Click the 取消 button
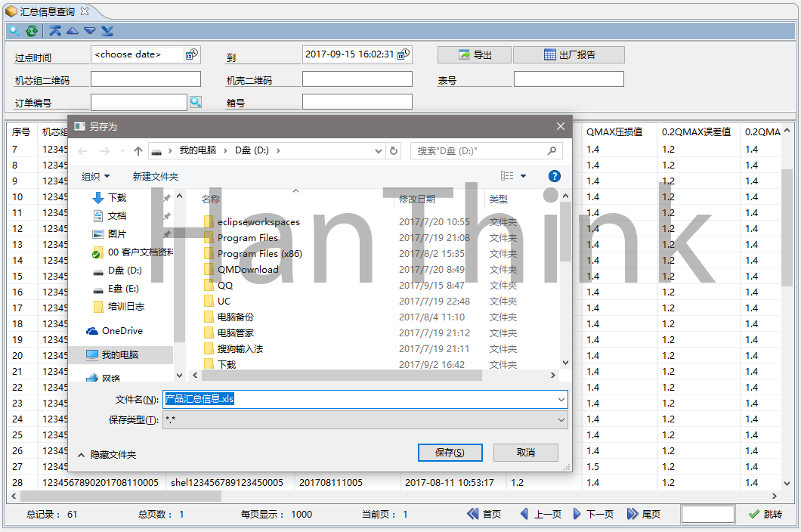Screen dimensions: 801x532 point(525,452)
